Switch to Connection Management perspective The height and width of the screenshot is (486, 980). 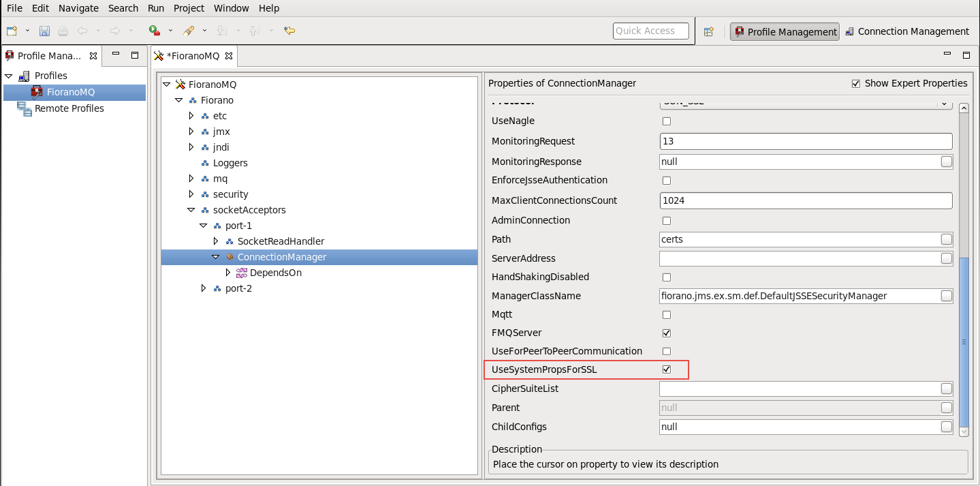click(907, 31)
